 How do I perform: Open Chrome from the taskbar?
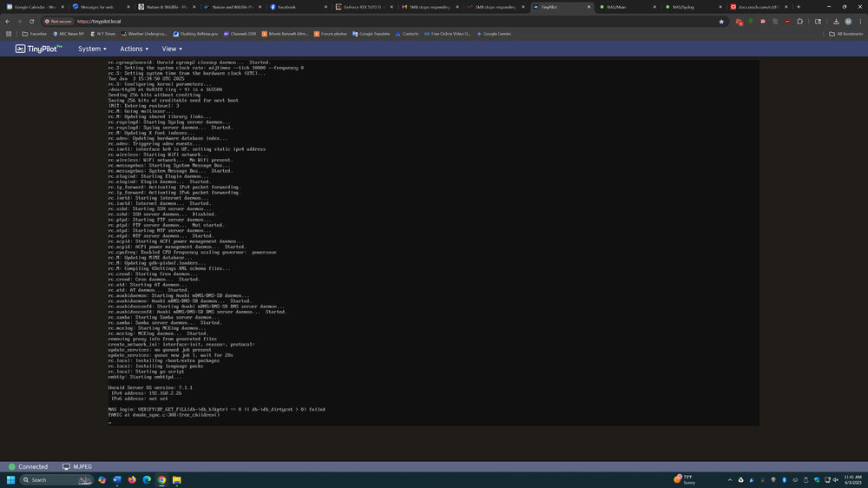pos(161,479)
